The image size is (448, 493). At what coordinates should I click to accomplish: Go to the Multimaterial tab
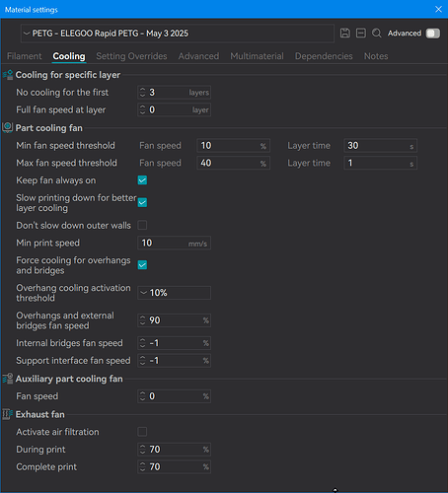tap(257, 56)
